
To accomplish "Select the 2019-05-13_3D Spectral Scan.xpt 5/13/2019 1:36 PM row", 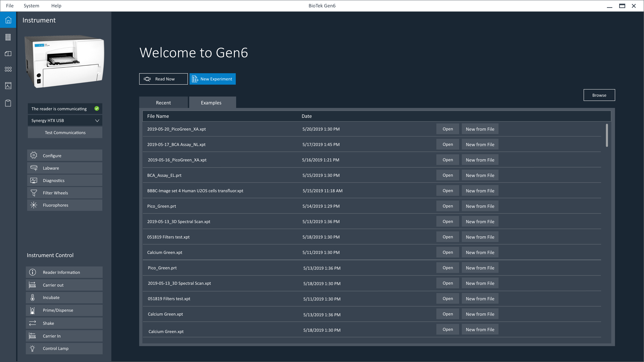I will [372, 221].
